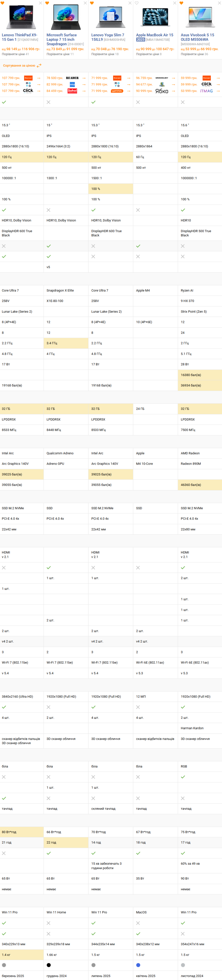Toggle 'Сортування за ціною' sort order
222x980 pixels.
coord(22,65)
